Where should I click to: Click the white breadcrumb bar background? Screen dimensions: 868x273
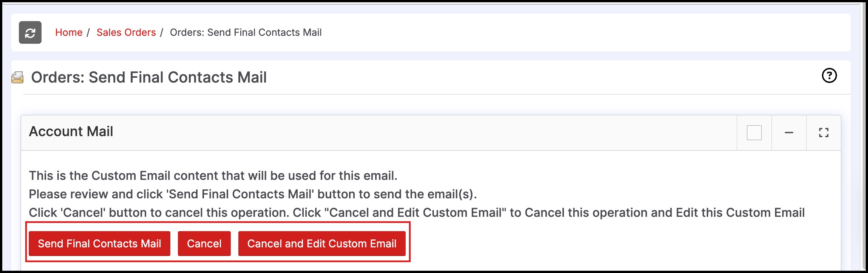tap(567, 32)
